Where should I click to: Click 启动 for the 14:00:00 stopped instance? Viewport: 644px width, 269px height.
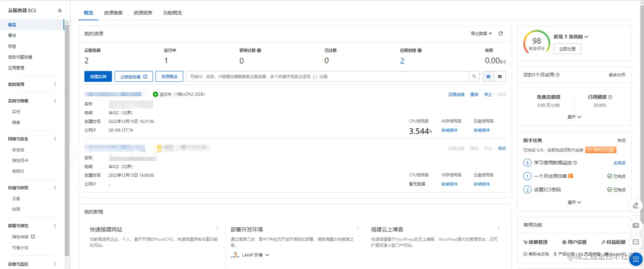(502, 148)
